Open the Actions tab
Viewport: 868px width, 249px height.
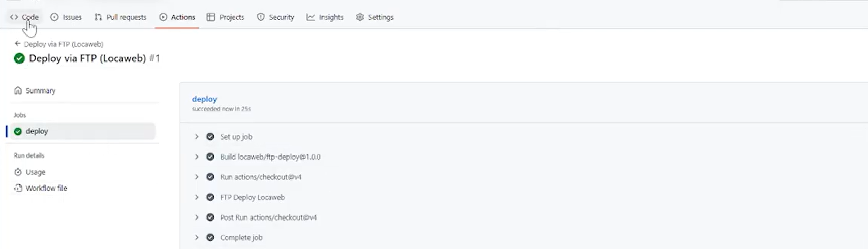177,17
